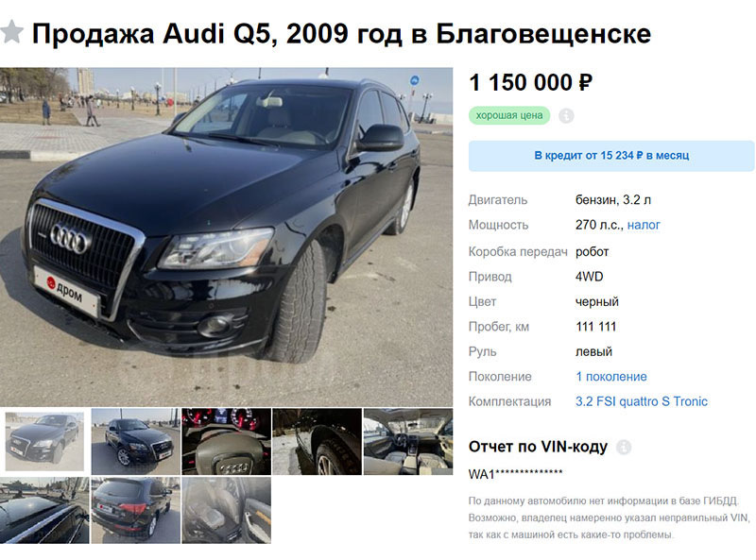Viewport: 756px width, 560px height.
Task: Open the main Audi Q5 photo
Action: coord(226,237)
